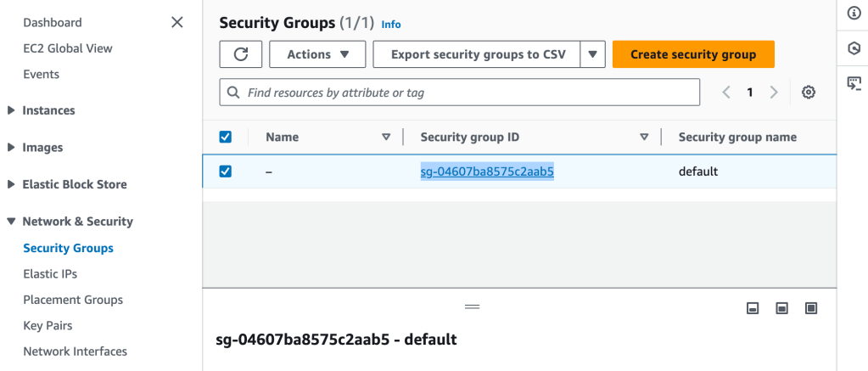This screenshot has height=371, width=868.
Task: Open the CloudShell icon in right rail
Action: [x=854, y=83]
